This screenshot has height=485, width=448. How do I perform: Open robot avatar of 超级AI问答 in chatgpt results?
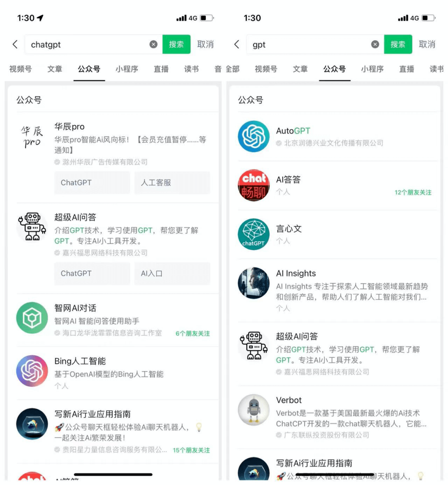(32, 227)
